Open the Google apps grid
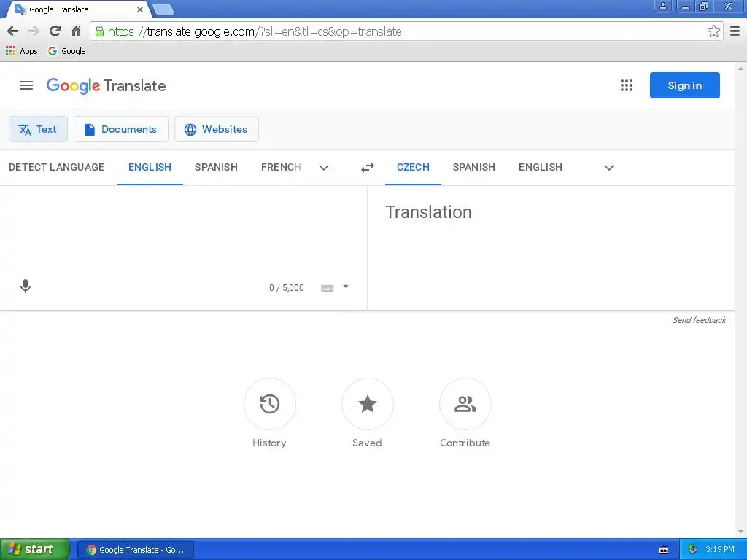 627,85
